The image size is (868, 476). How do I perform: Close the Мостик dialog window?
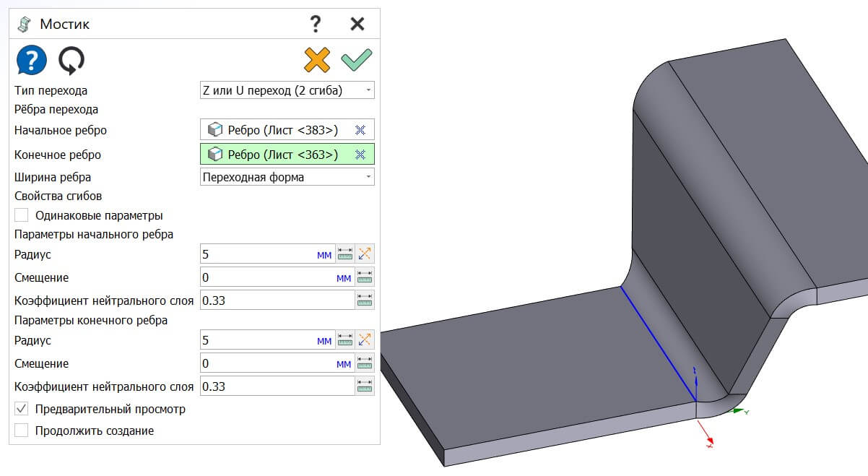(x=357, y=24)
